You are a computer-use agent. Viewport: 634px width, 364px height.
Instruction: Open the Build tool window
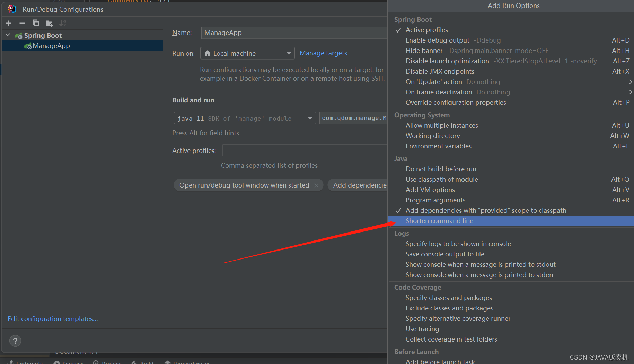[x=142, y=362]
